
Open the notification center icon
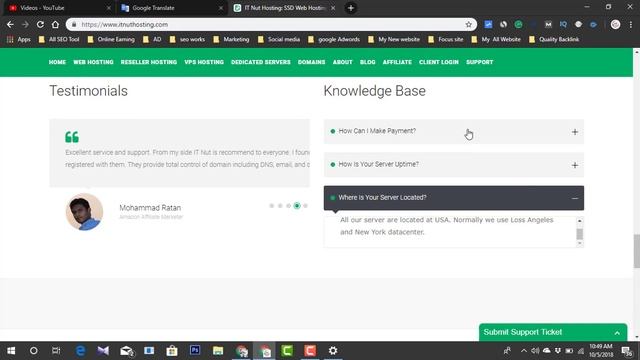(627, 351)
